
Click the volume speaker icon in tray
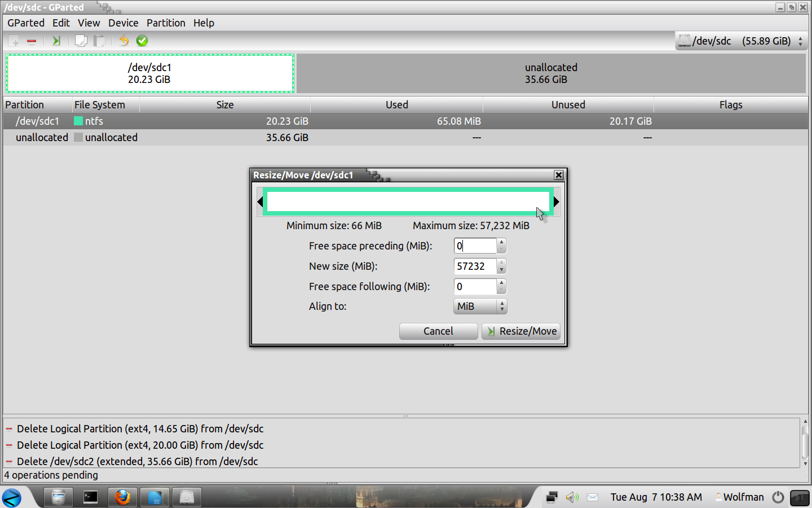point(572,497)
